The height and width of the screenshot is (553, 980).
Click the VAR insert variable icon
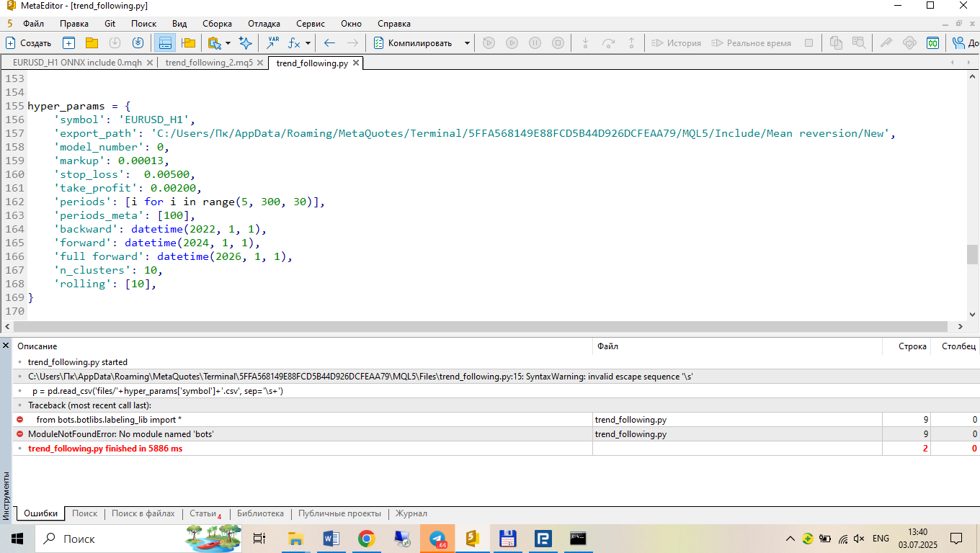click(x=273, y=43)
